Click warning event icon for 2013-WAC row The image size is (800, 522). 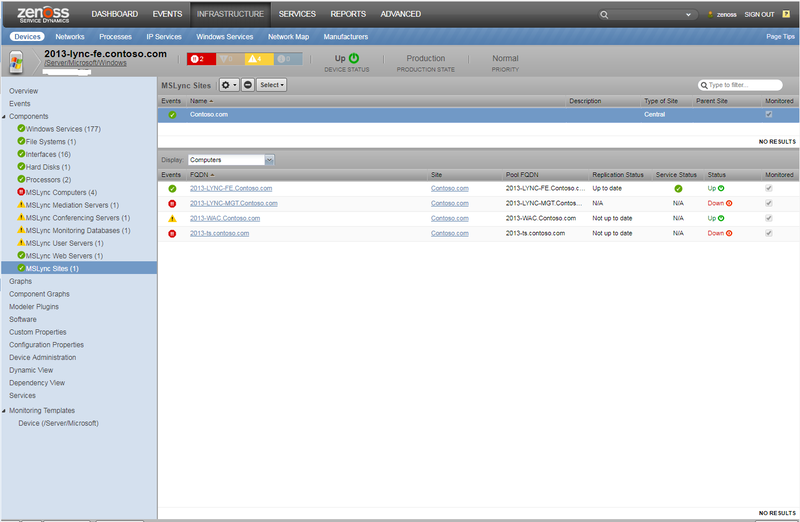(x=172, y=218)
